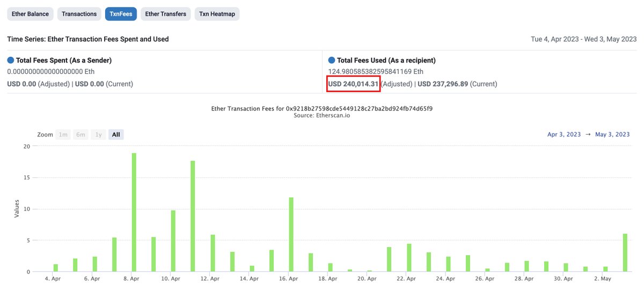Click 'Total Fees Spent (As a Sender)' label

click(64, 61)
